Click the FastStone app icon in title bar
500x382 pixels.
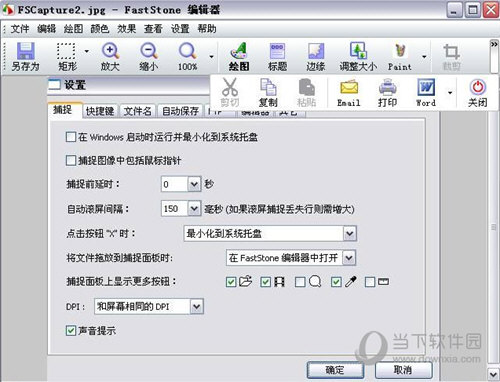pyautogui.click(x=8, y=9)
